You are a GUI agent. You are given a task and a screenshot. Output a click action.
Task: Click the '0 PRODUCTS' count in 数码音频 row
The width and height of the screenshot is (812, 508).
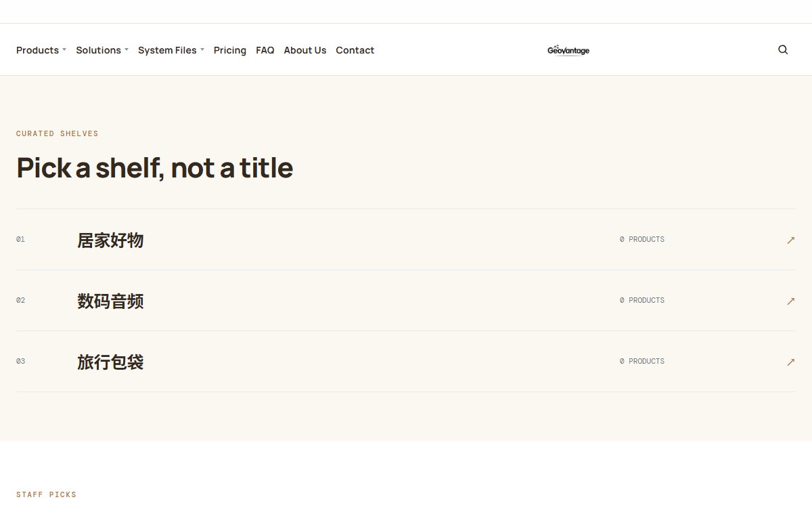[x=642, y=300]
